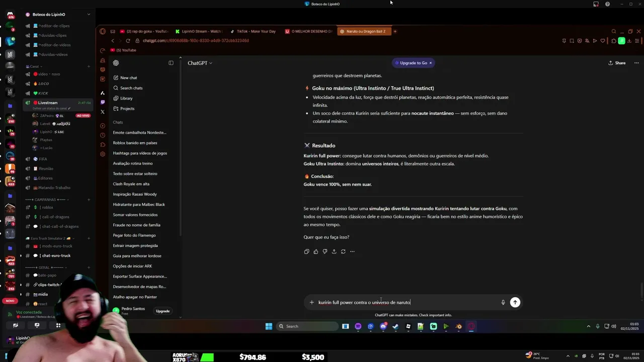Collapse Euro Truck Simulator 2 category
The width and height of the screenshot is (644, 362).
[49, 238]
